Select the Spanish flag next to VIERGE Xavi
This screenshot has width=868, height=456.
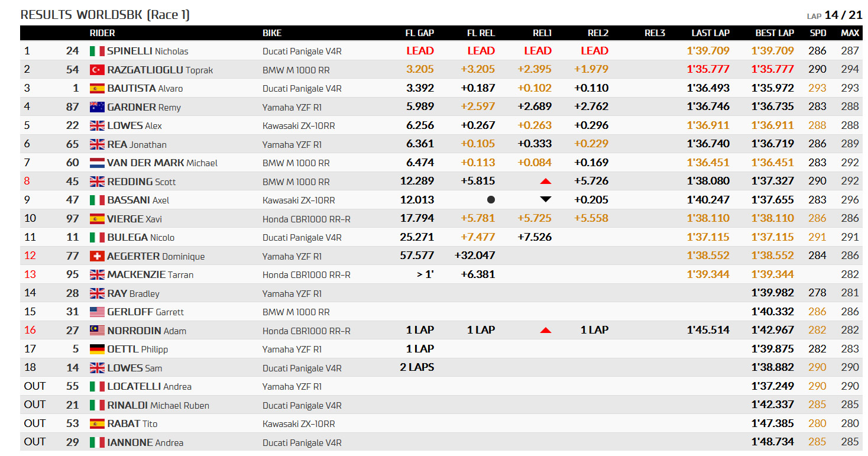tap(97, 219)
